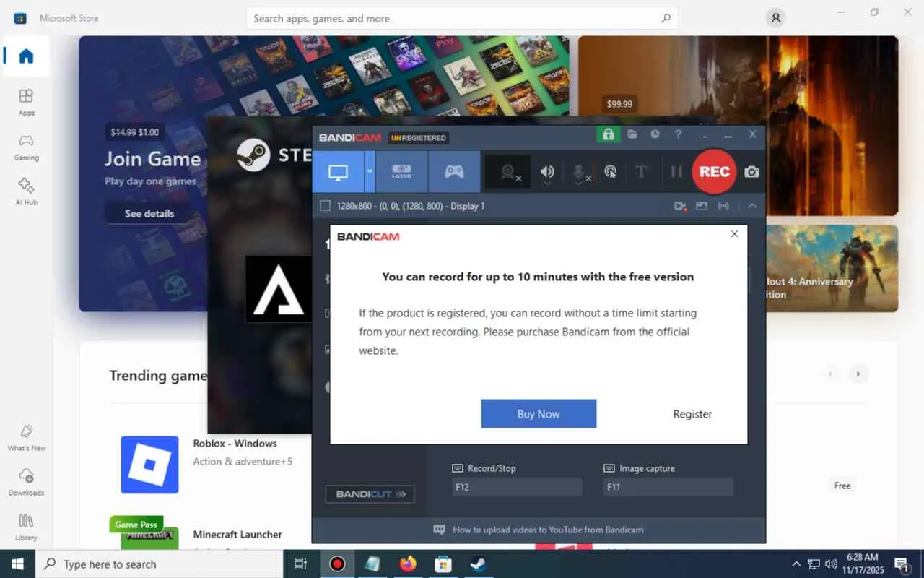
Task: Click 1280x800 Display 1 recording area text
Action: (x=411, y=206)
